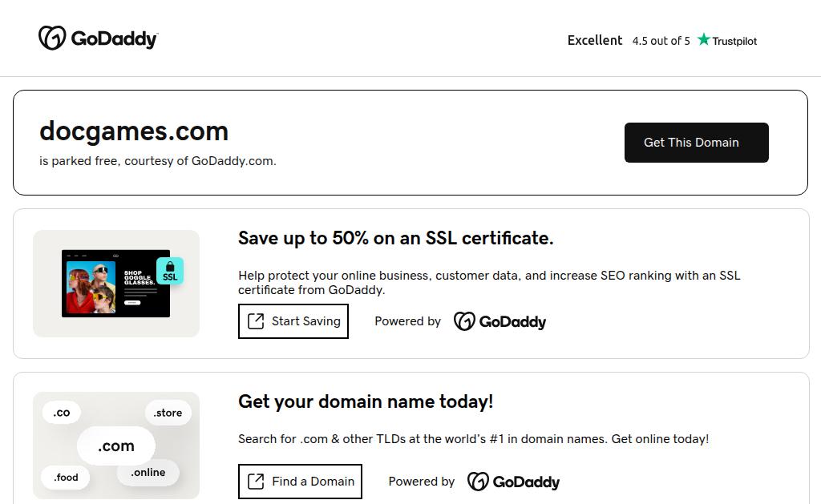The height and width of the screenshot is (504, 821).
Task: Click the docgames.com domain heading
Action: [x=134, y=131]
